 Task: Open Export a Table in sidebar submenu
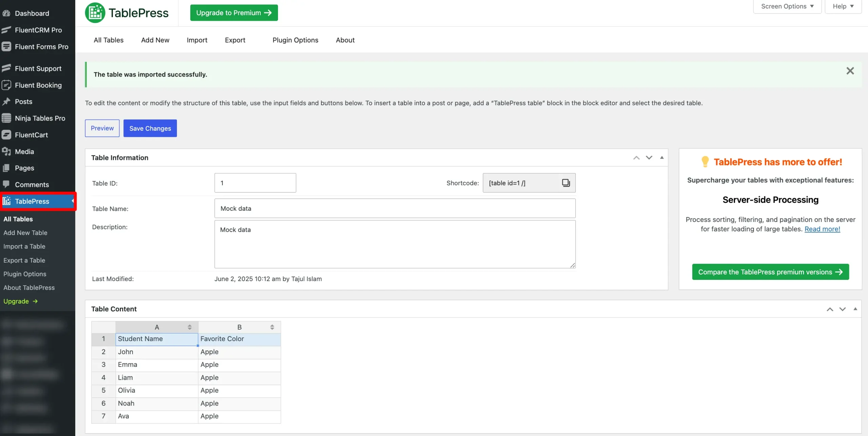coord(24,260)
